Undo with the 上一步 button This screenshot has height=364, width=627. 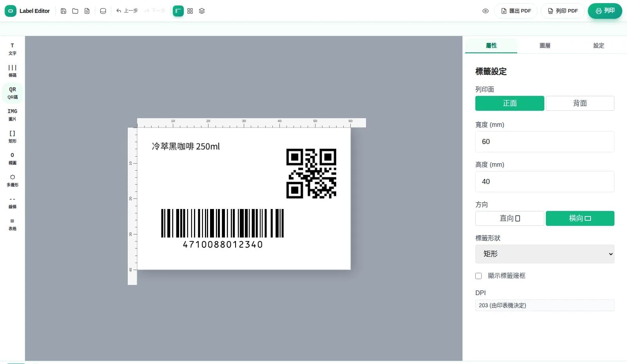coord(127,11)
